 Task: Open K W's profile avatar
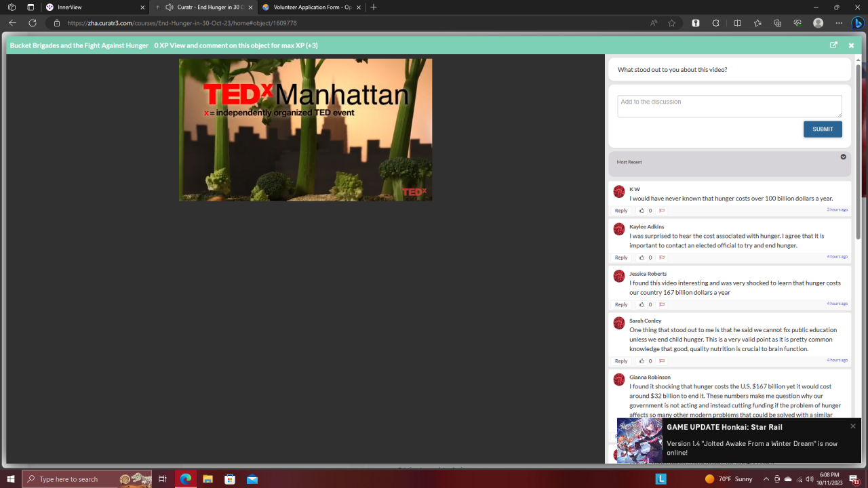[x=619, y=192]
